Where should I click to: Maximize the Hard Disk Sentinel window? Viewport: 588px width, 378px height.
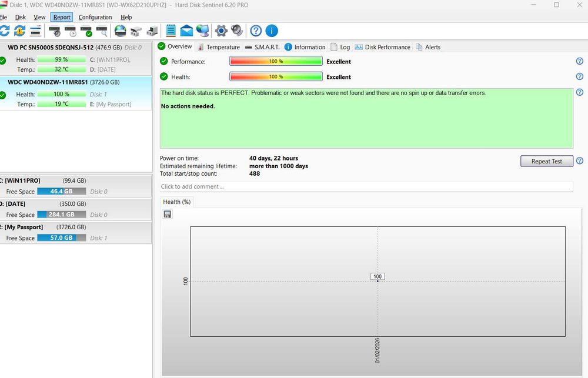point(556,5)
